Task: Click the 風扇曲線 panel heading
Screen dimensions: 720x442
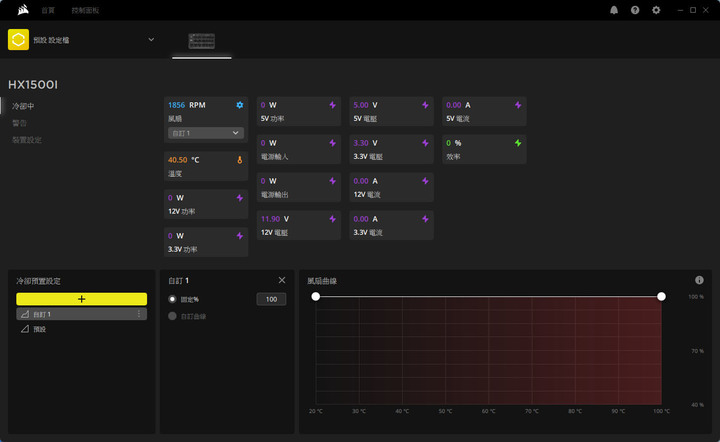Action: pyautogui.click(x=322, y=281)
